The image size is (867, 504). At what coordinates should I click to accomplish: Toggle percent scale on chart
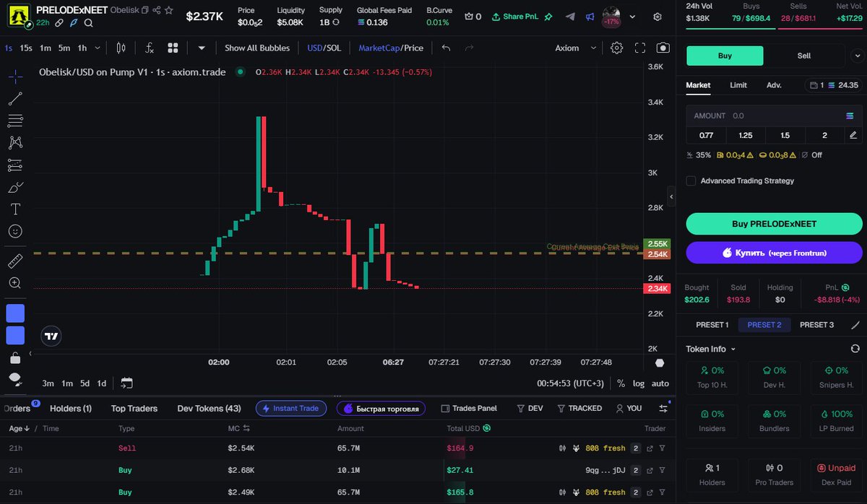pyautogui.click(x=621, y=383)
